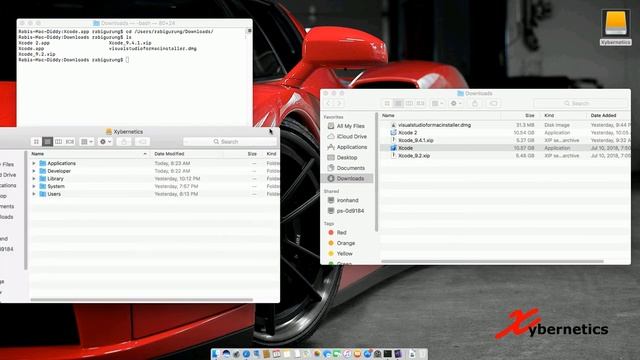The width and height of the screenshot is (640, 360).
Task: Click Search field in Xybernetics window
Action: [x=229, y=142]
